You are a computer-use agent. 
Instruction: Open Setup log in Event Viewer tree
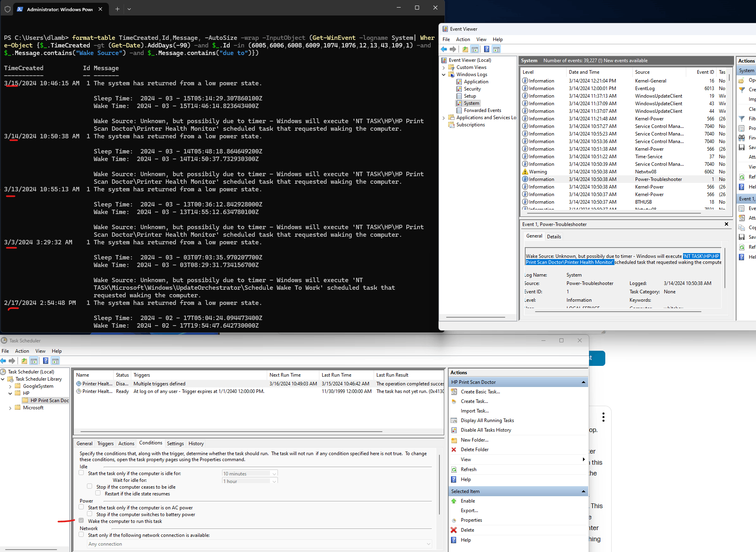[470, 96]
